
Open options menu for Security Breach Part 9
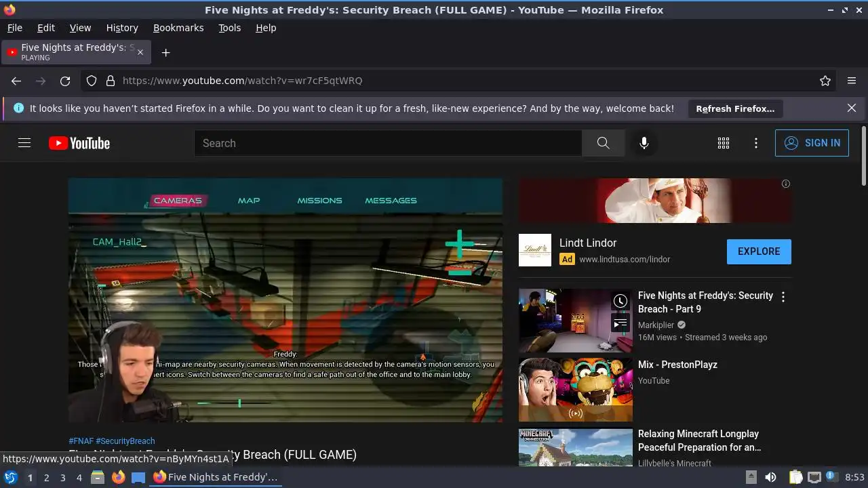783,297
